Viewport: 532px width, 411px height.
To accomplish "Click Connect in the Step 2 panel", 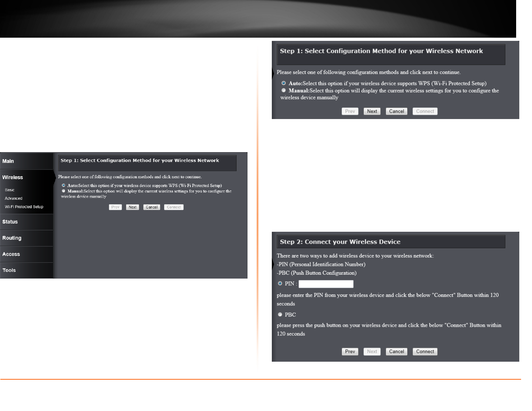I will tap(425, 351).
